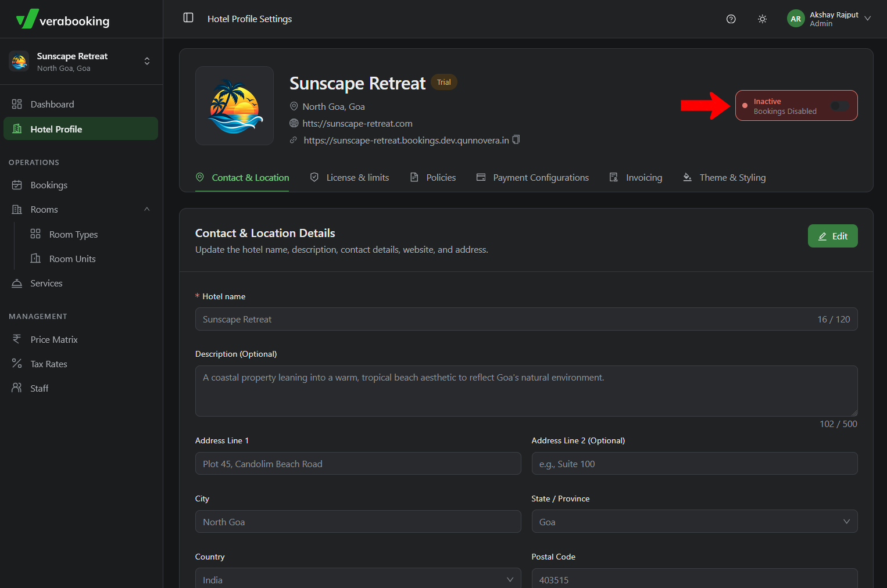Open the Akshay Rajput account menu chevron
This screenshot has height=588, width=887.
[868, 19]
